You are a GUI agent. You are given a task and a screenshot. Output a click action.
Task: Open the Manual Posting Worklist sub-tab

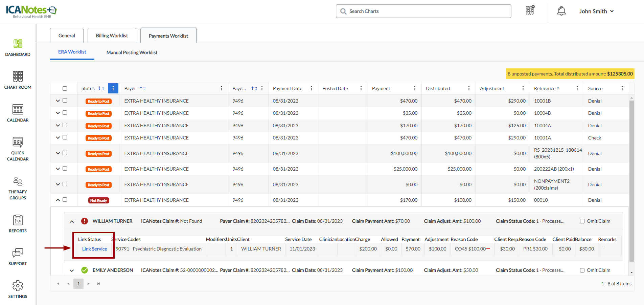(132, 52)
